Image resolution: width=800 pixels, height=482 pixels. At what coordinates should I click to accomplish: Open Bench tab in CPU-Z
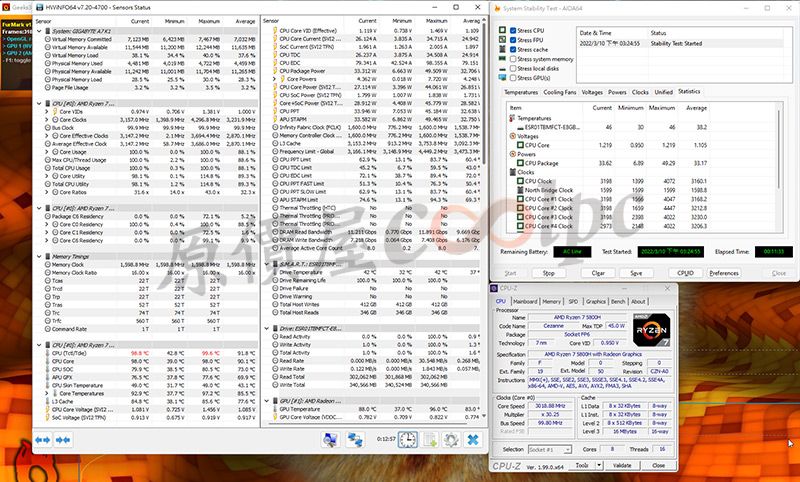[x=618, y=301]
